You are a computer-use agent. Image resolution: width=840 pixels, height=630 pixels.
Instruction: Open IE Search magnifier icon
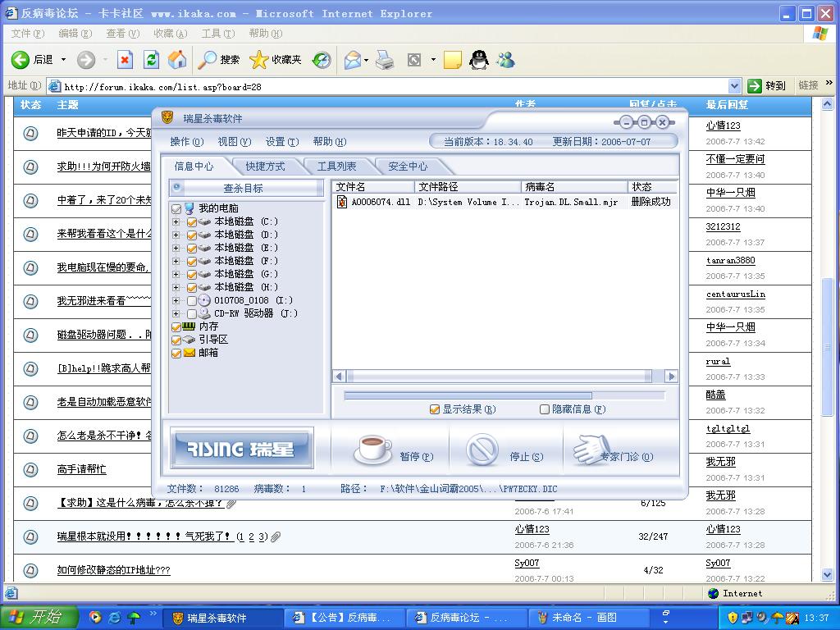206,59
